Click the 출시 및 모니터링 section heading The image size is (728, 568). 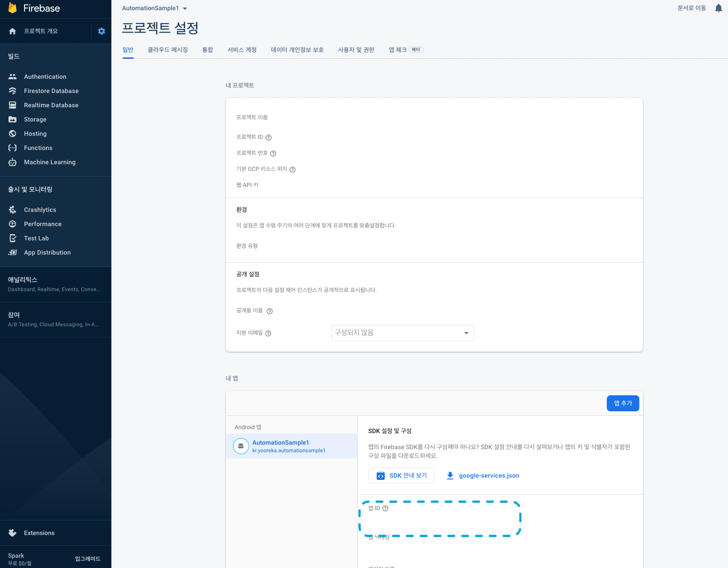[30, 189]
